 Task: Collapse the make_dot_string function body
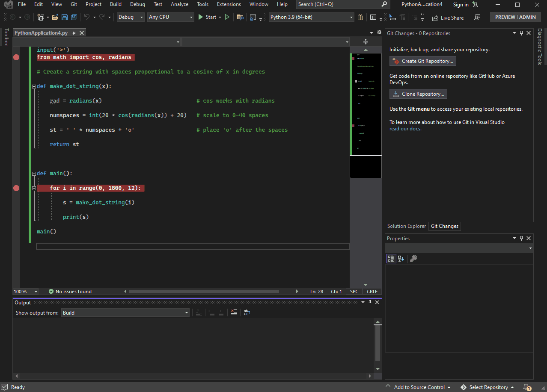[x=33, y=86]
